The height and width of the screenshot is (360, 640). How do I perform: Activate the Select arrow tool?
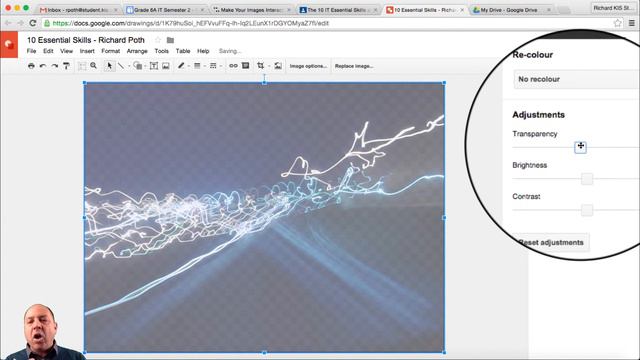(109, 66)
